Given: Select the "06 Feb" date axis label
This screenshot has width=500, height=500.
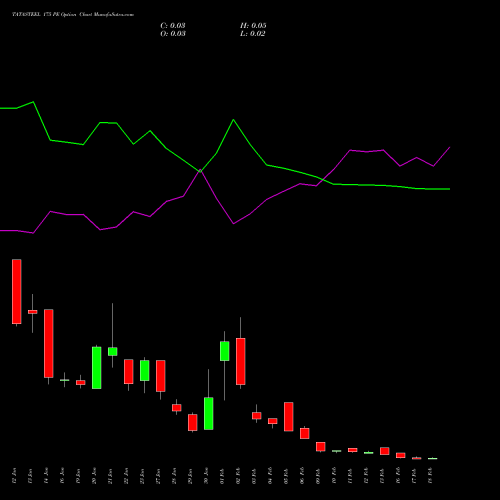Looking at the screenshot, I should click(302, 476).
